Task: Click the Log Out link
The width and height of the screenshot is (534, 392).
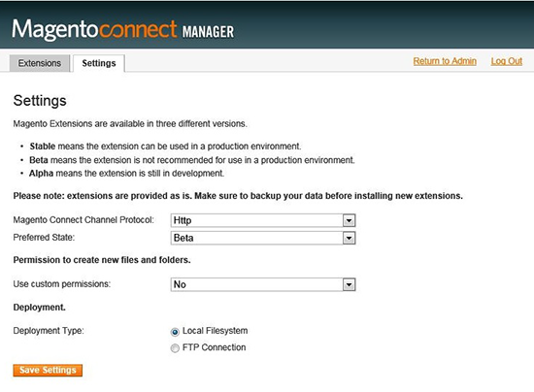Action: [x=507, y=61]
